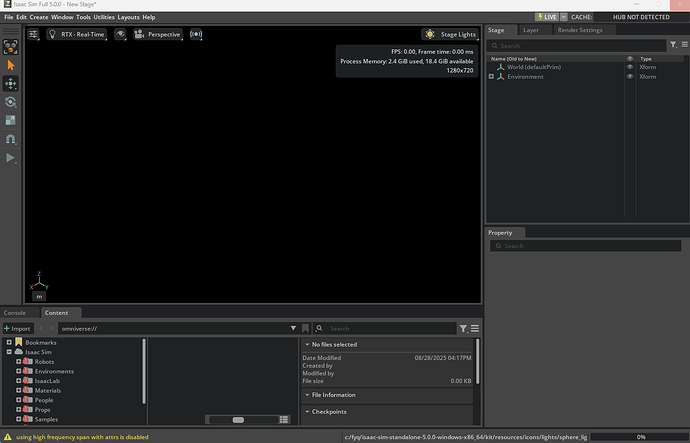Toggle grid/list view icon in Content
This screenshot has width=690, height=443.
[284, 420]
